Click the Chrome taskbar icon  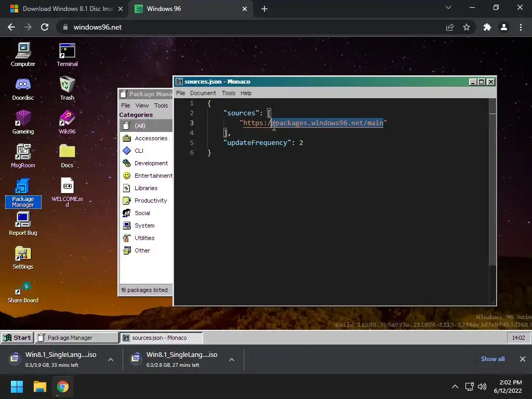pos(63,387)
